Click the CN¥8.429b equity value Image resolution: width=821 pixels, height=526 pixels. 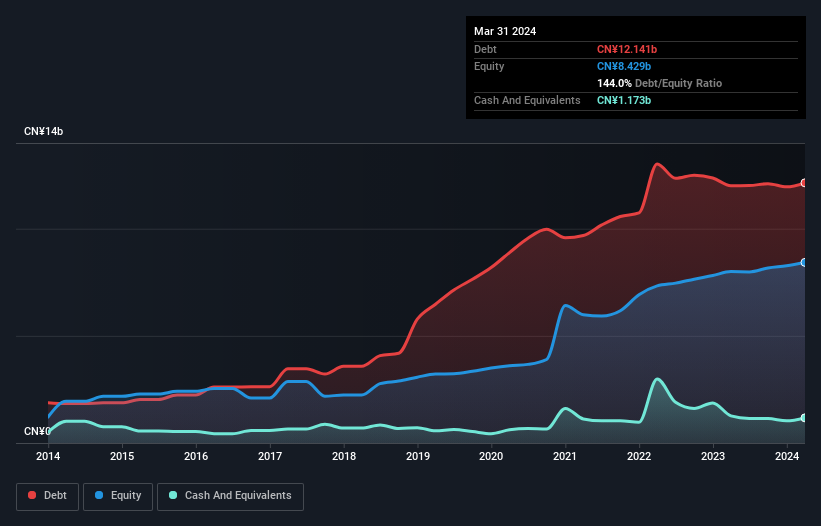(624, 66)
